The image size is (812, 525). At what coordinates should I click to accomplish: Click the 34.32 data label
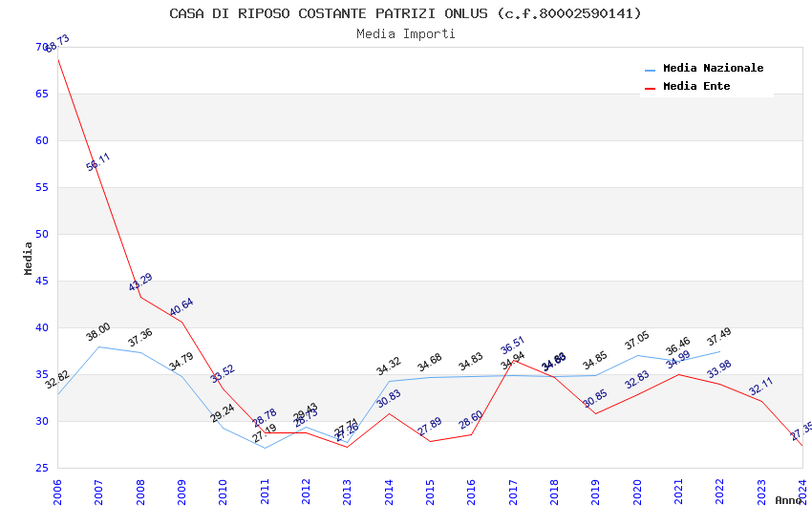coord(389,367)
